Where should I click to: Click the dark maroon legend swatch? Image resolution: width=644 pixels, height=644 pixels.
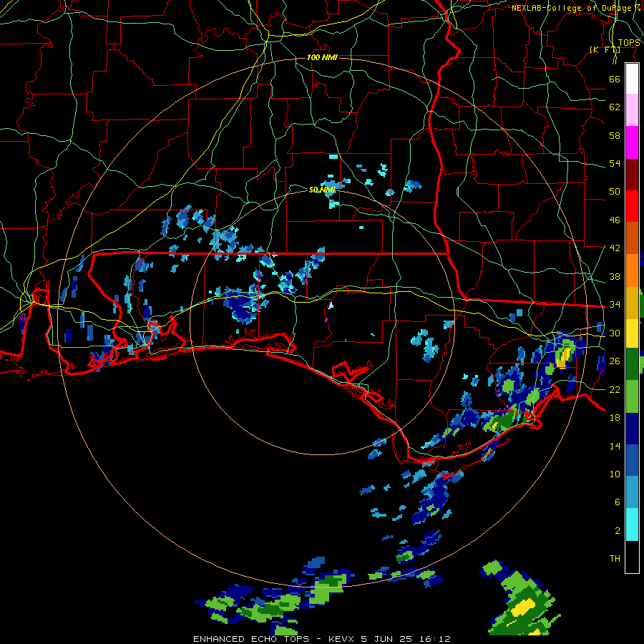(632, 174)
